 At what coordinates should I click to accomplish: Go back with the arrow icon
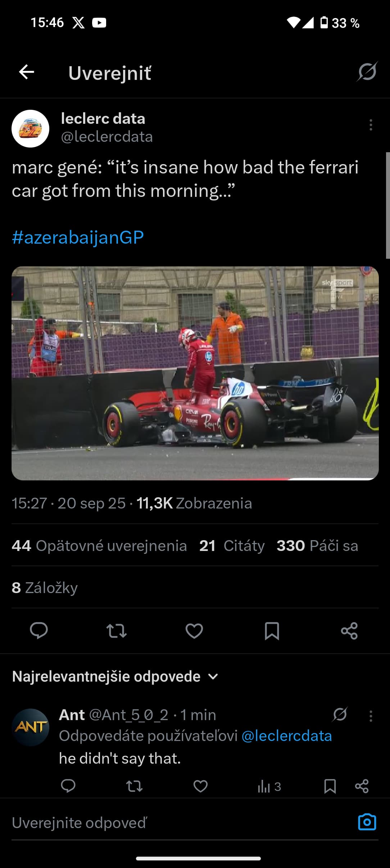tap(27, 72)
